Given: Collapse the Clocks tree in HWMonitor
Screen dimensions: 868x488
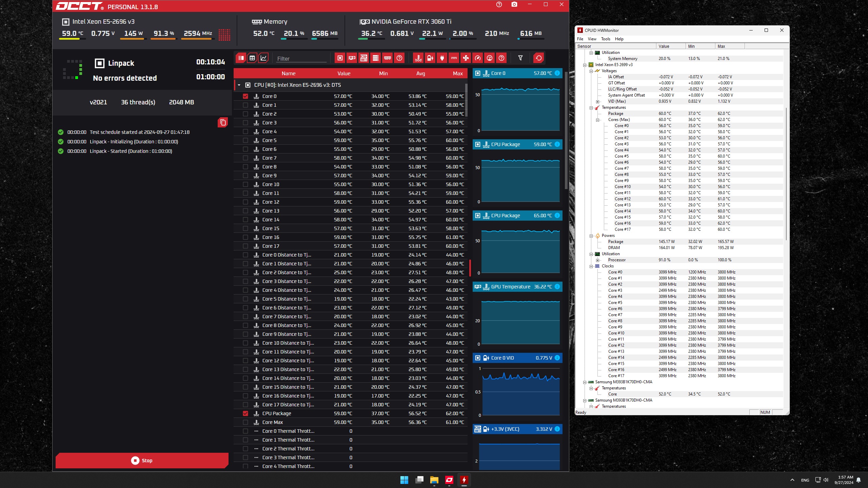Looking at the screenshot, I should (x=591, y=266).
